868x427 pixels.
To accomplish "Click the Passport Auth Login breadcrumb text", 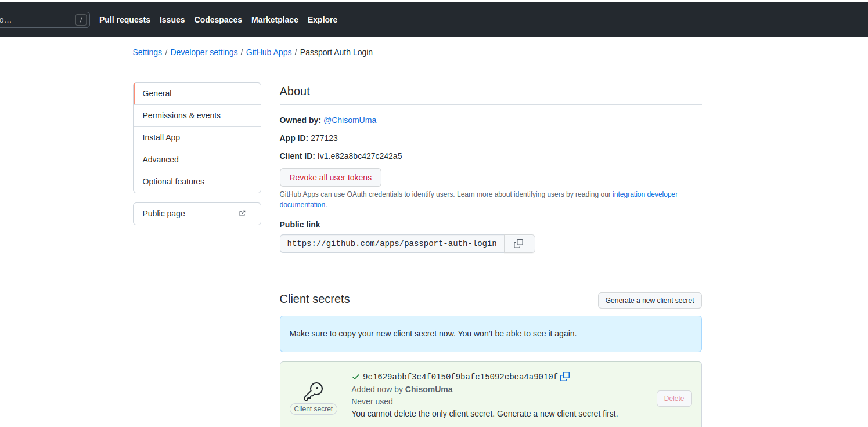I will (336, 52).
